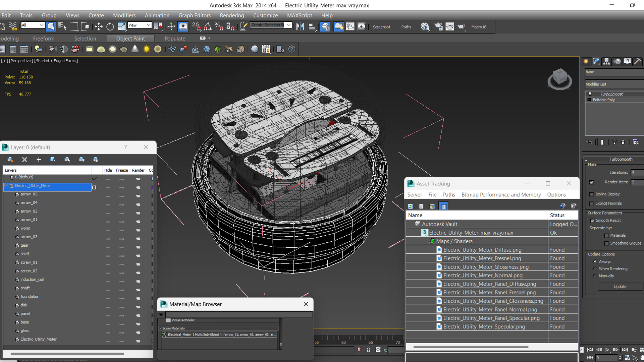
Task: Enable Isoline Display checkbox
Action: pyautogui.click(x=591, y=194)
